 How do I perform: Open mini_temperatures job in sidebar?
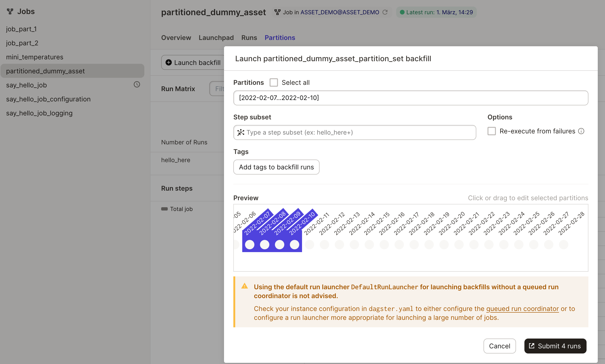pos(35,57)
